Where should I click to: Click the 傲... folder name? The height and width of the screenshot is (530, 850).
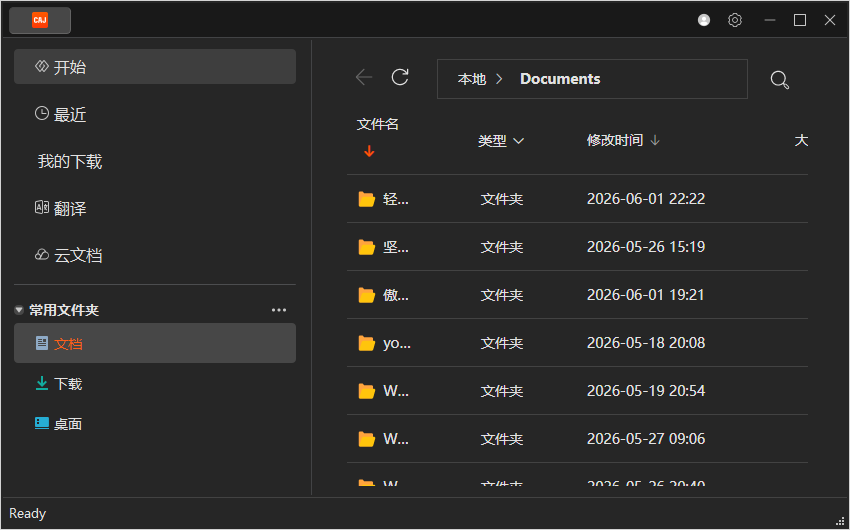point(396,295)
